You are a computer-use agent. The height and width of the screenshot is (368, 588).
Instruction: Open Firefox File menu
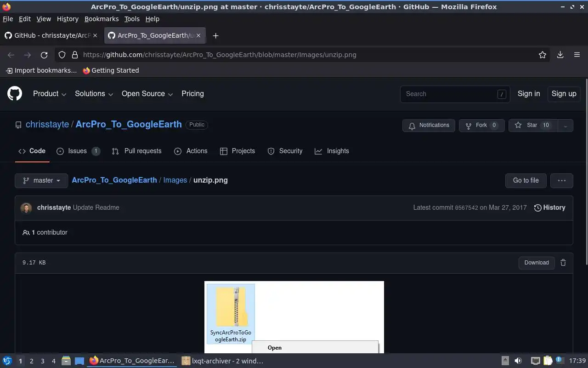click(x=8, y=19)
